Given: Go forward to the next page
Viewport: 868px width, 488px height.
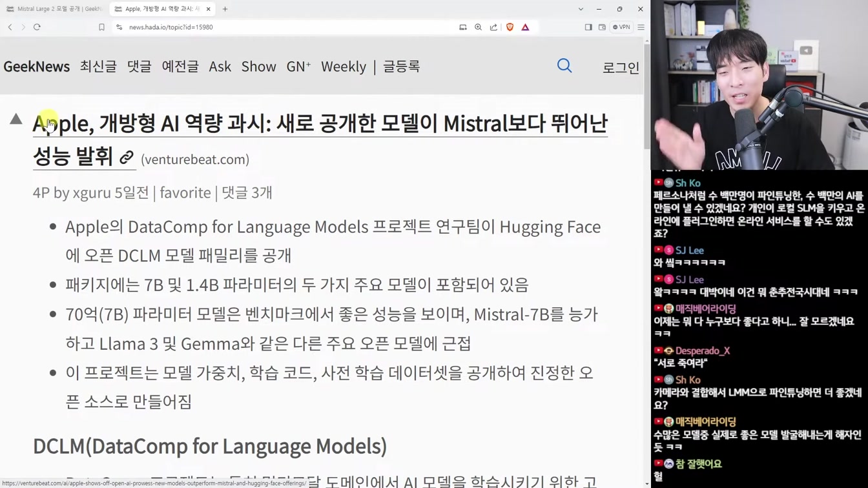Looking at the screenshot, I should (x=23, y=27).
